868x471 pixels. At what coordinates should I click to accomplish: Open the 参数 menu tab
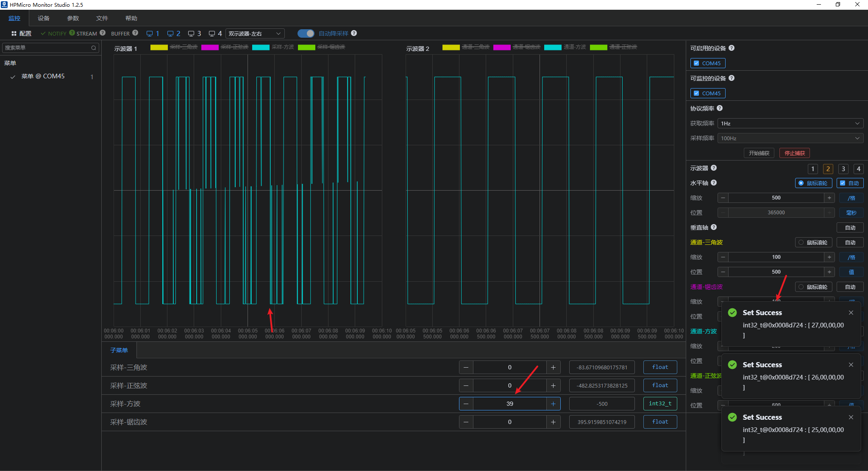pos(73,18)
